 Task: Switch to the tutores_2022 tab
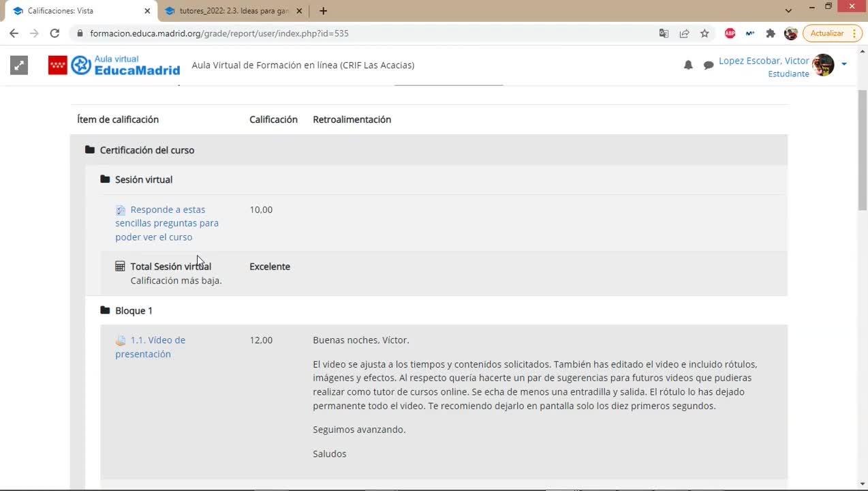234,11
